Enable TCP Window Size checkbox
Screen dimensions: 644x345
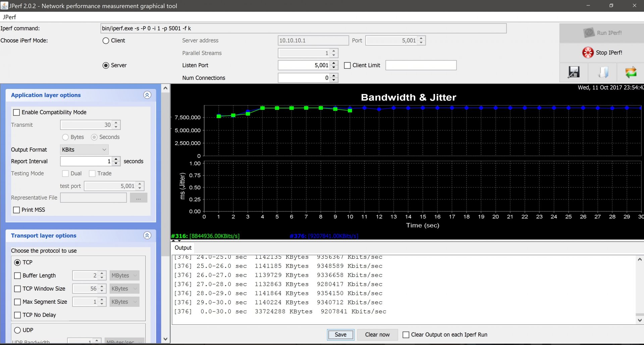[17, 289]
